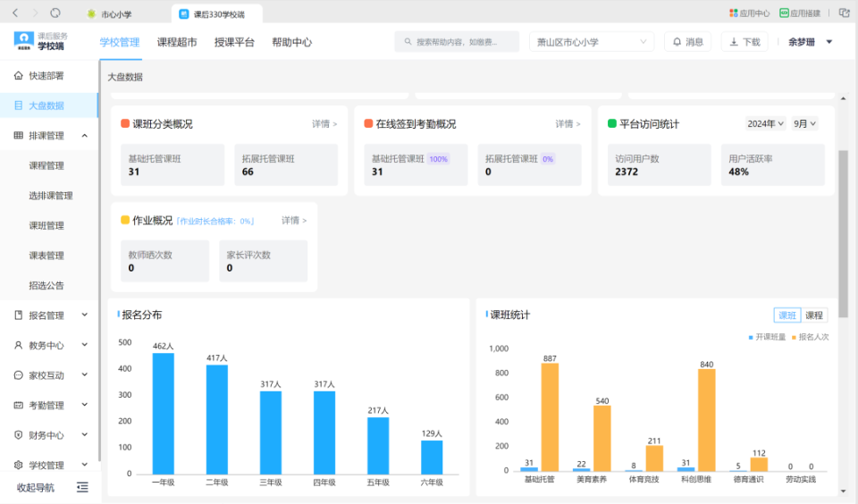The height and width of the screenshot is (504, 858).
Task: Click the 财务中心 shield icon
Action: click(18, 435)
